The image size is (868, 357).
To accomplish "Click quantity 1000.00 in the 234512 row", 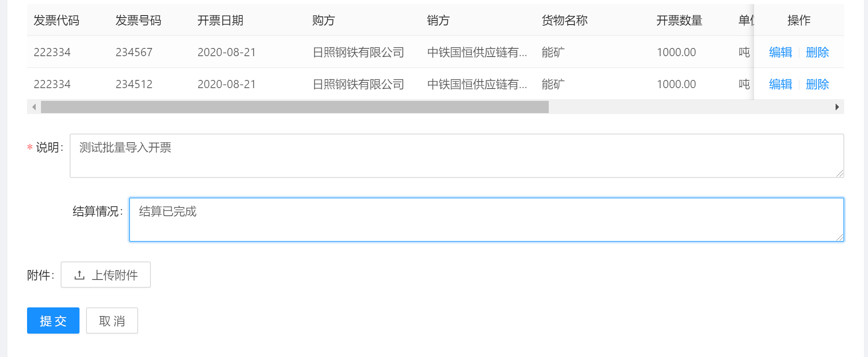I will click(x=676, y=84).
